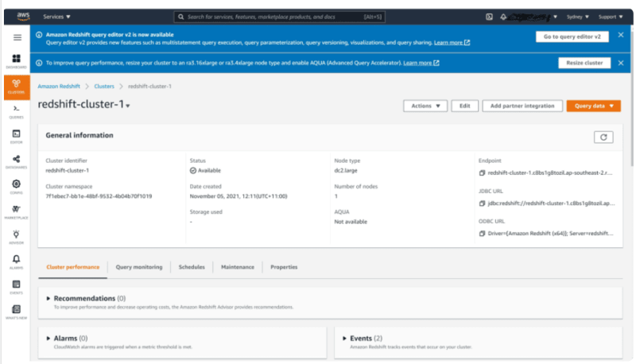The width and height of the screenshot is (636, 364).
Task: Copy the JDBC URL icon
Action: (x=482, y=203)
